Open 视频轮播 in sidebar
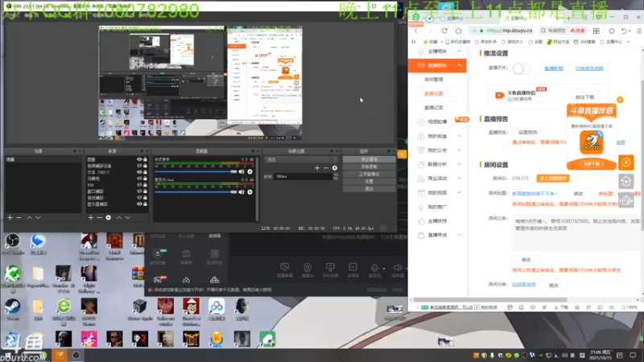The height and width of the screenshot is (362, 644). (x=437, y=121)
